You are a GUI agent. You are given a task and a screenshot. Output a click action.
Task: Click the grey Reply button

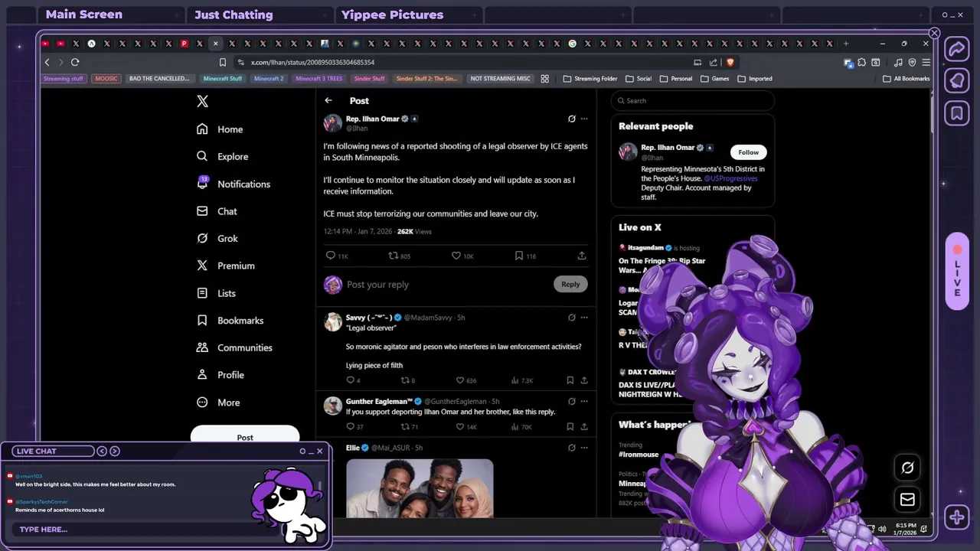[570, 284]
